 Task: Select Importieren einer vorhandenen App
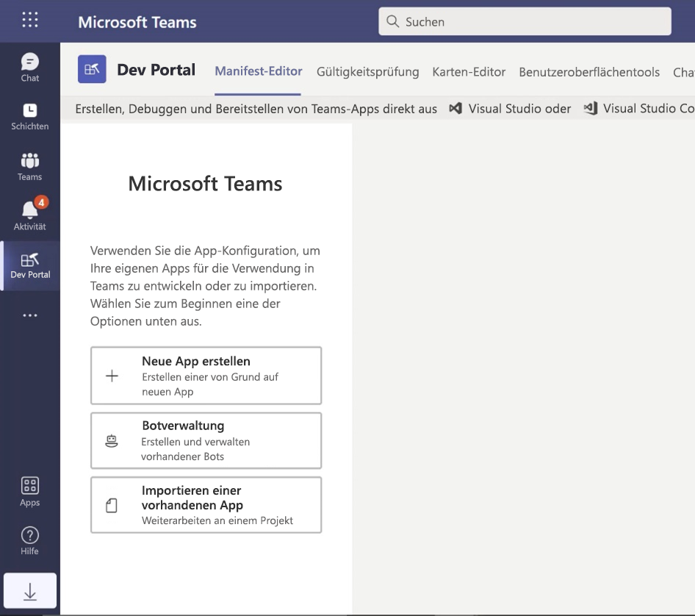click(206, 505)
